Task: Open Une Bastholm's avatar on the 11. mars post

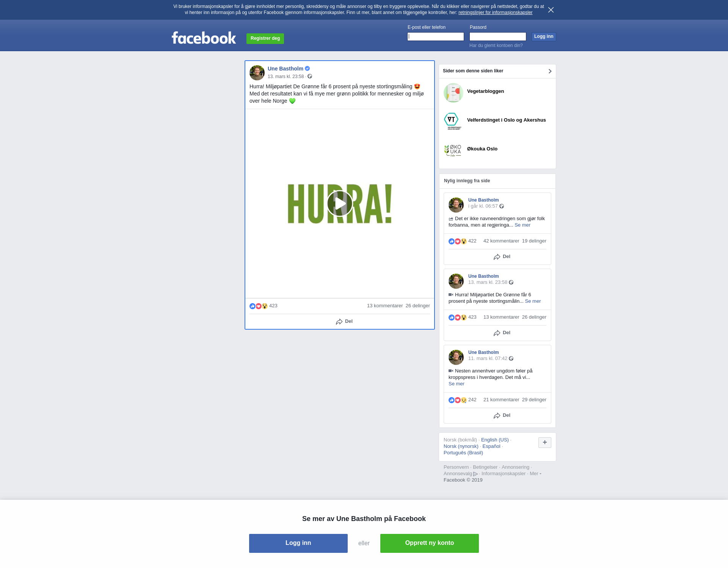Action: [456, 357]
